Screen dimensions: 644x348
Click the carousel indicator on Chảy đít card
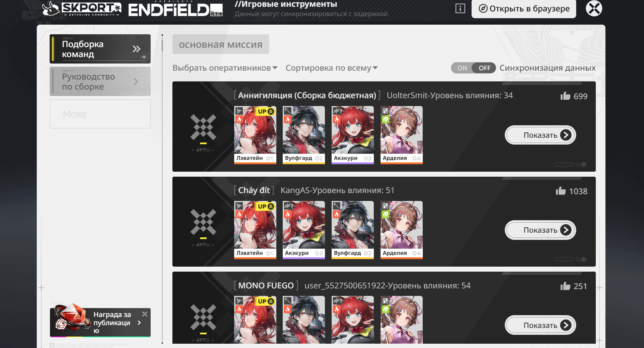tap(570, 259)
